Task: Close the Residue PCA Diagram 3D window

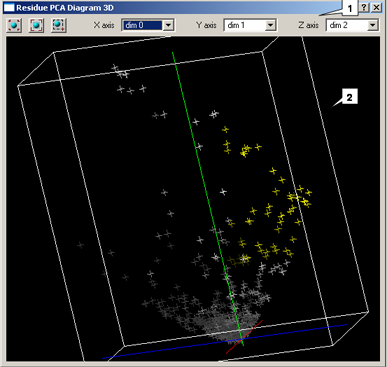Action: [377, 8]
